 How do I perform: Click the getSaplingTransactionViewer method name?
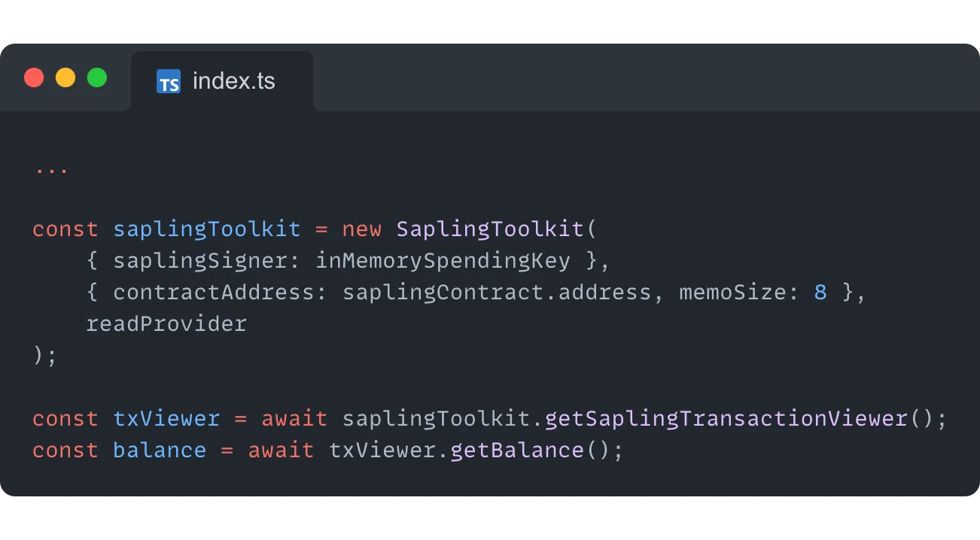coord(723,418)
